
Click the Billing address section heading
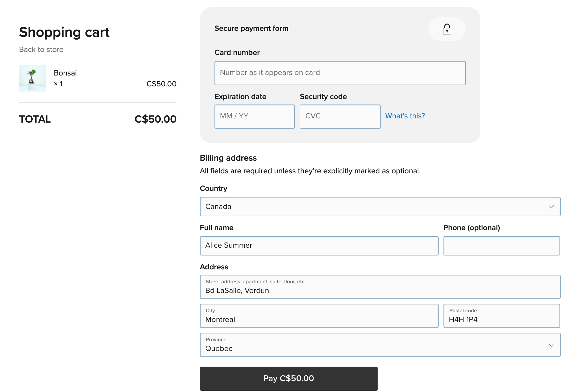pyautogui.click(x=228, y=158)
